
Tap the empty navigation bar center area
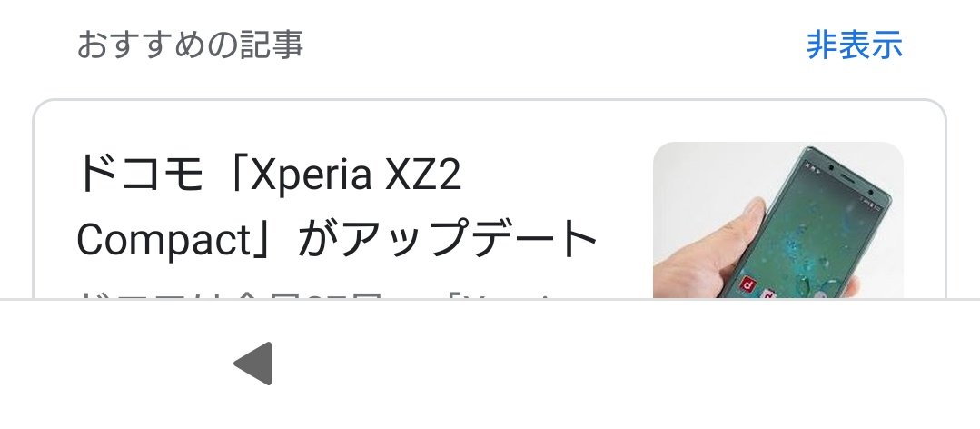point(490,364)
